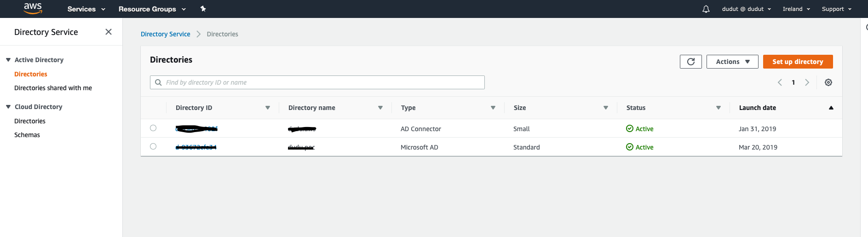This screenshot has width=868, height=237.
Task: Click the pin shortcut icon in navbar
Action: pyautogui.click(x=203, y=9)
